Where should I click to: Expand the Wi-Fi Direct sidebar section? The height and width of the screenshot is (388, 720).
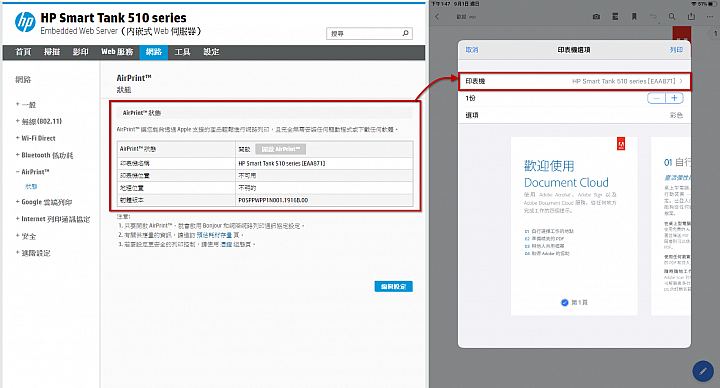click(36, 138)
